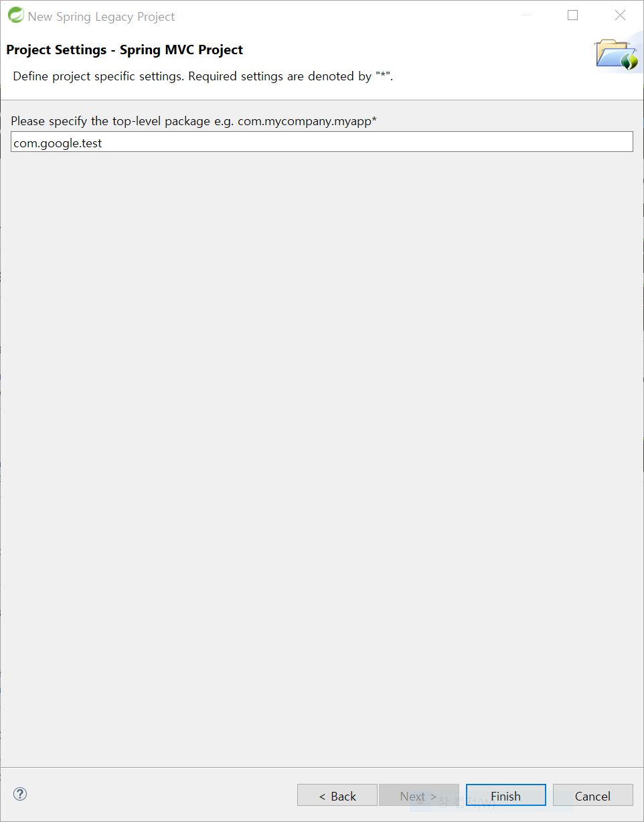Click the empty gray area of the wizard body
This screenshot has height=822, width=644.
click(321, 455)
